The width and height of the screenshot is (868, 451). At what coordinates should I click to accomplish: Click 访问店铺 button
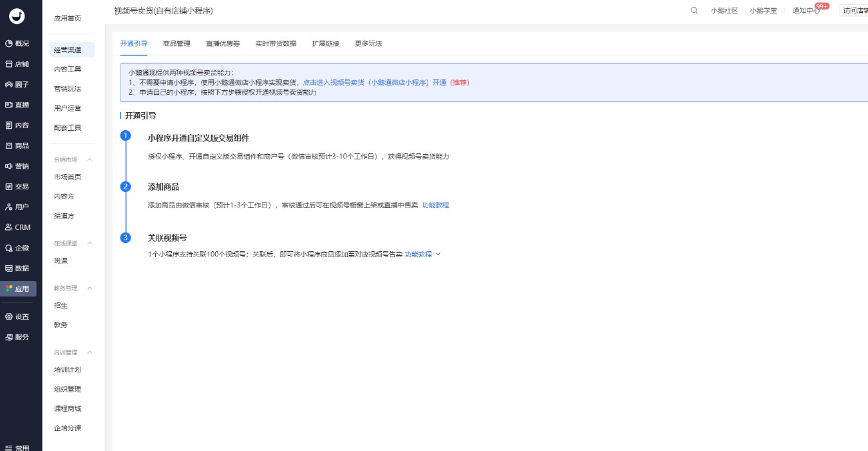click(855, 10)
